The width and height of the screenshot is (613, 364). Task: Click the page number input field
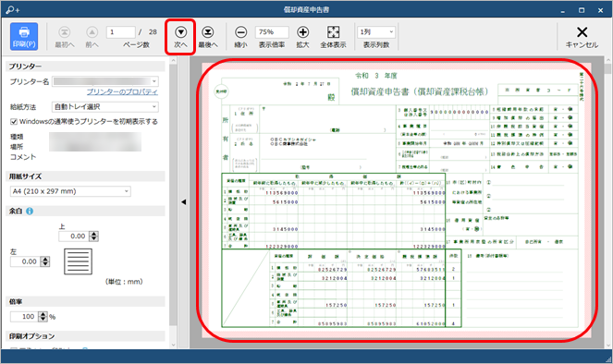click(x=121, y=32)
